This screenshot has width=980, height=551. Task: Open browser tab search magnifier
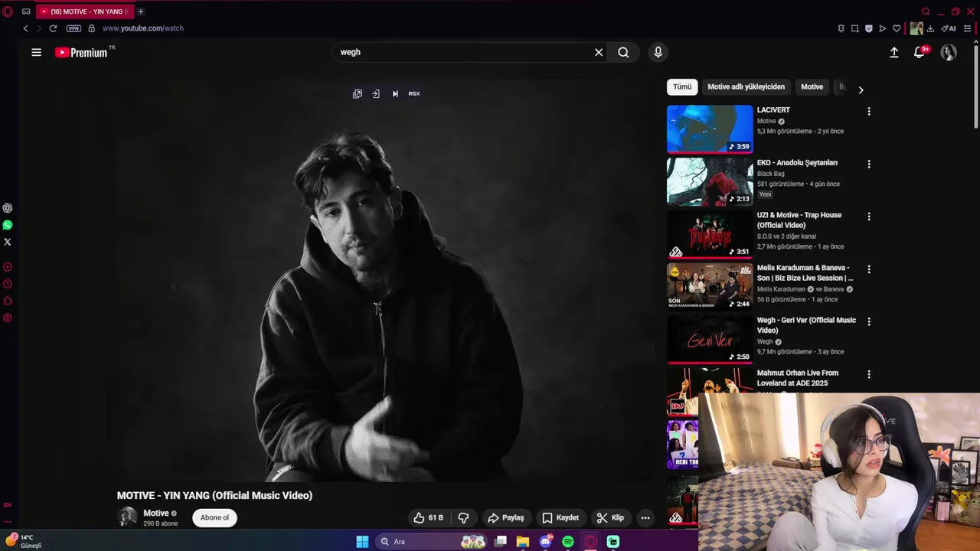click(926, 11)
